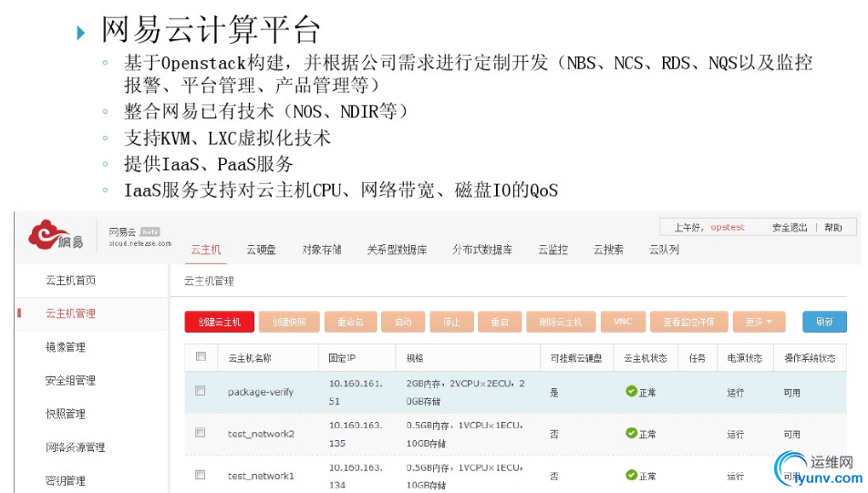Check the test_network1 row checkbox
Screen dimensions: 868x493
201,475
